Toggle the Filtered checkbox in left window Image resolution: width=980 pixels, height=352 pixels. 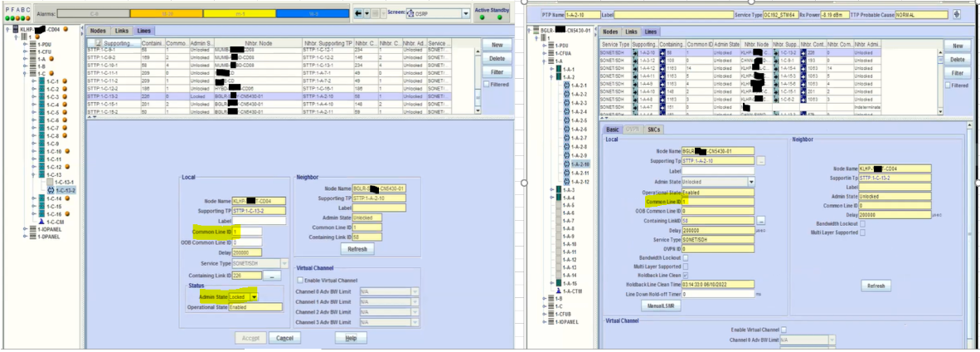pyautogui.click(x=487, y=84)
